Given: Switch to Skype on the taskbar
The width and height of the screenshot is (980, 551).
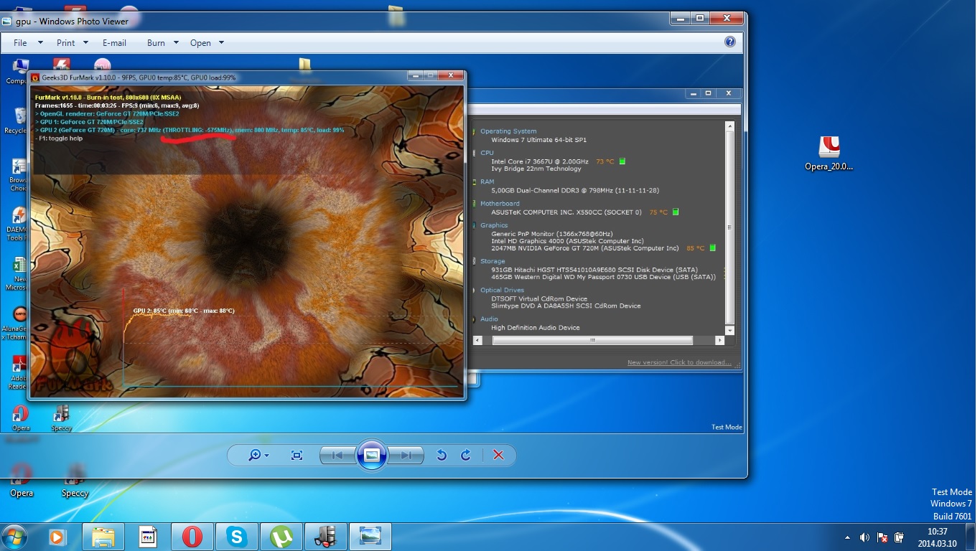Looking at the screenshot, I should (236, 537).
